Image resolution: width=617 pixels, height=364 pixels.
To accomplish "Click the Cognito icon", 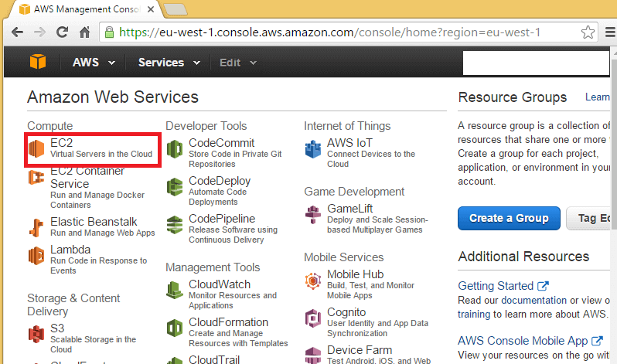I will pyautogui.click(x=313, y=318).
